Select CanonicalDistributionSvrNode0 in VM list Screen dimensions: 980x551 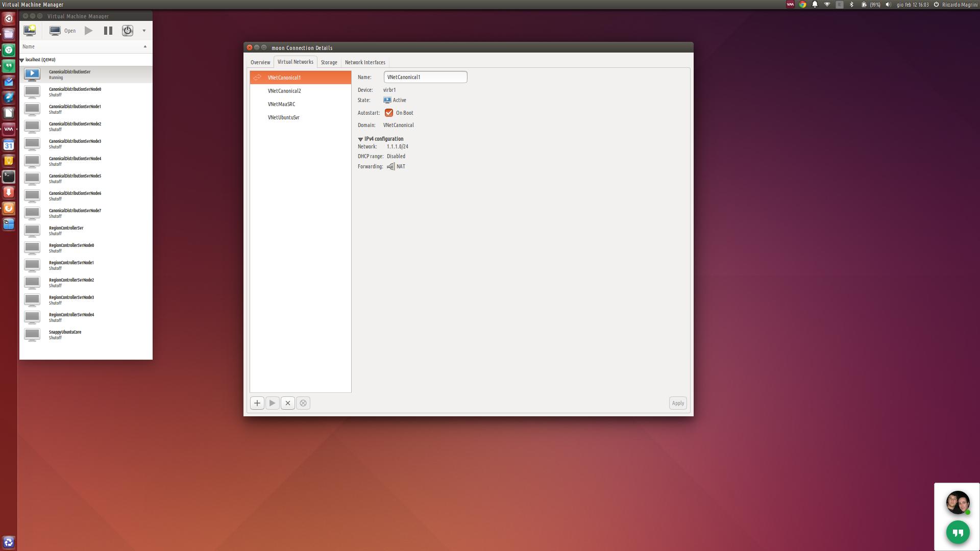86,92
